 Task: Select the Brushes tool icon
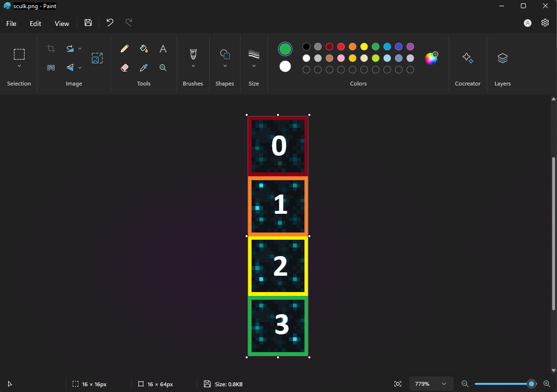[193, 54]
